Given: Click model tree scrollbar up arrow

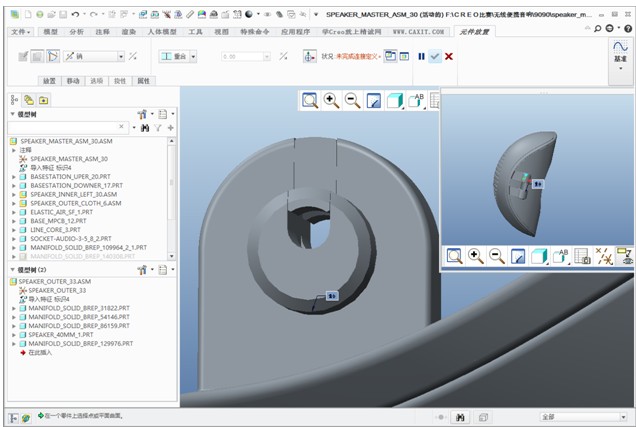Looking at the screenshot, I should tap(172, 141).
